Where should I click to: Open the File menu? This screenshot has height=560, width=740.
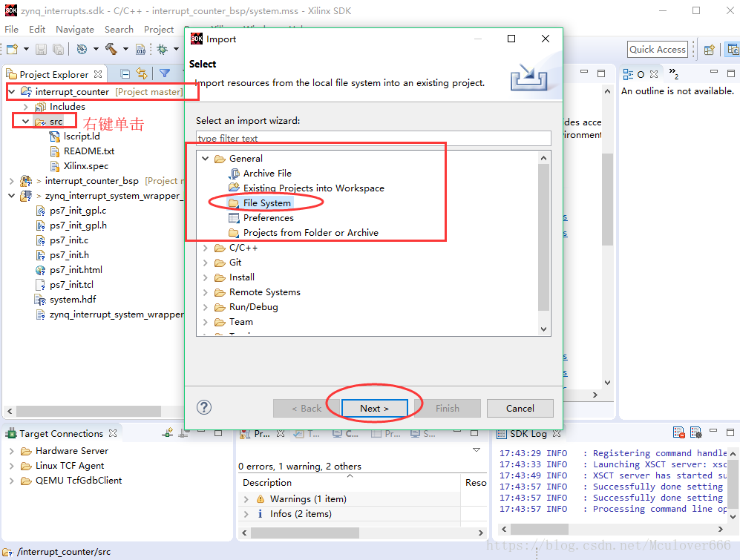[x=11, y=29]
